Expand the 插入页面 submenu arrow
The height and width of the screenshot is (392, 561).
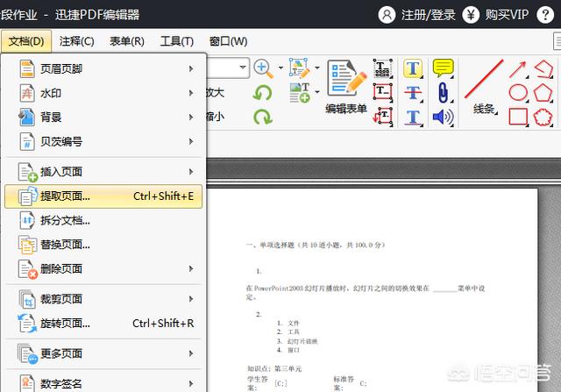coord(191,172)
